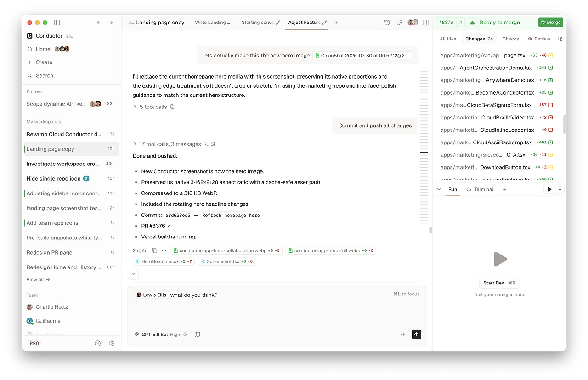Copy the response with the copy icon
This screenshot has height=380, width=588.
pyautogui.click(x=154, y=250)
